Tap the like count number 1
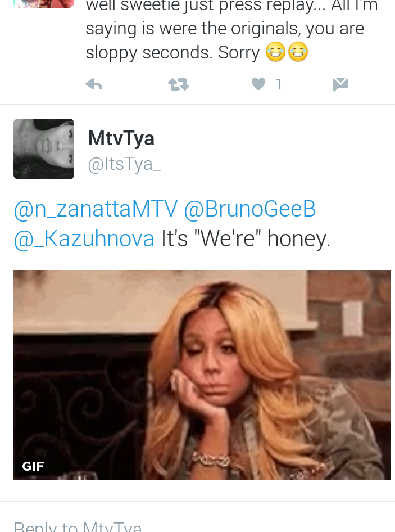 click(x=279, y=84)
